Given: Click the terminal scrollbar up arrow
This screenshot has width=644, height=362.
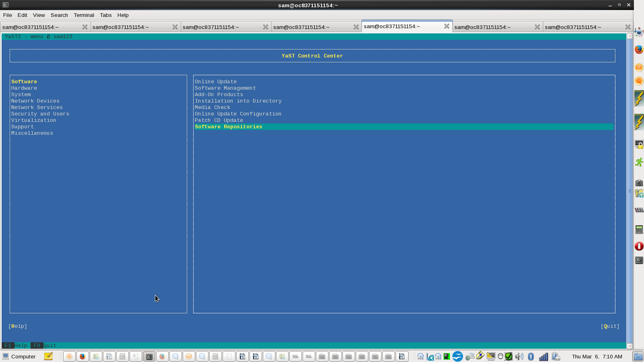Looking at the screenshot, I should [630, 36].
